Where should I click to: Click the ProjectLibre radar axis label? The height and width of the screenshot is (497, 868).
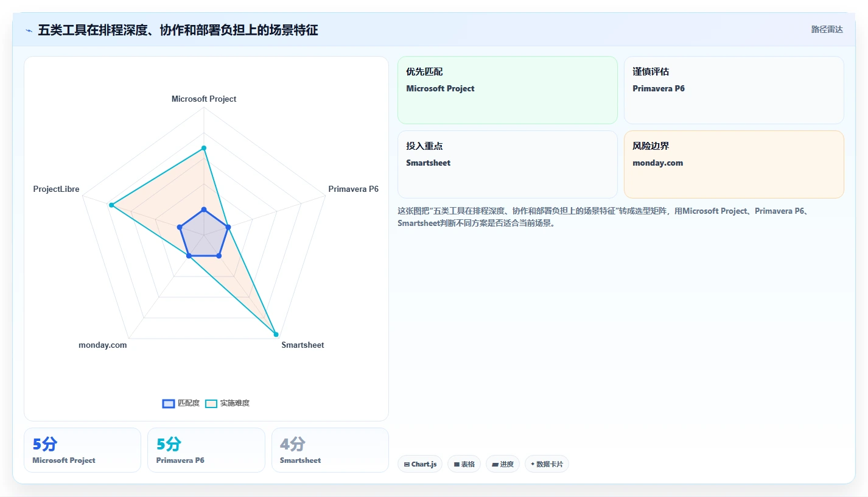[x=56, y=189]
